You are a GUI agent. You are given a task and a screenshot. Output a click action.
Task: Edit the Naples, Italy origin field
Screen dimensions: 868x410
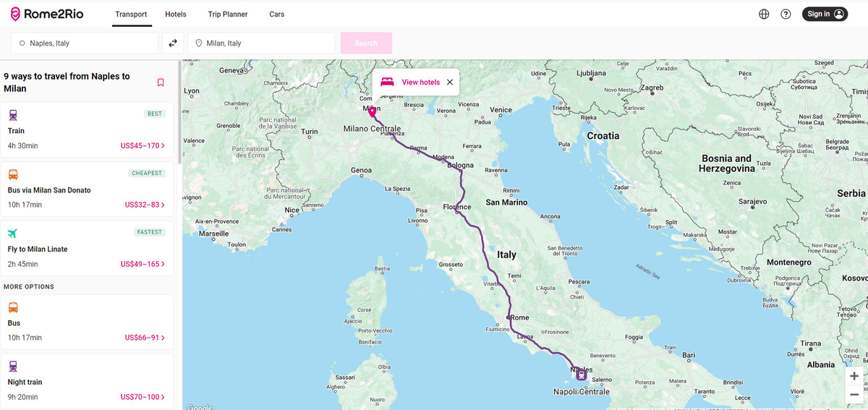coord(85,43)
